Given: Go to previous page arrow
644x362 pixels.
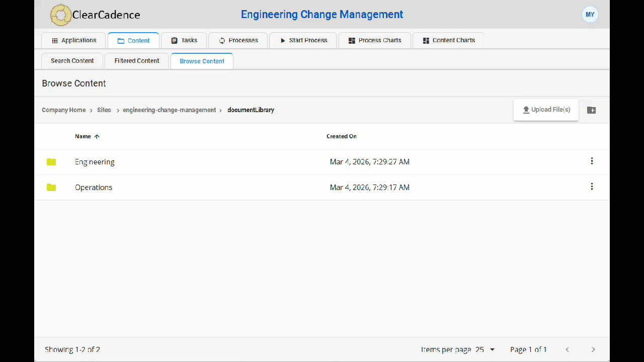Looking at the screenshot, I should 568,349.
